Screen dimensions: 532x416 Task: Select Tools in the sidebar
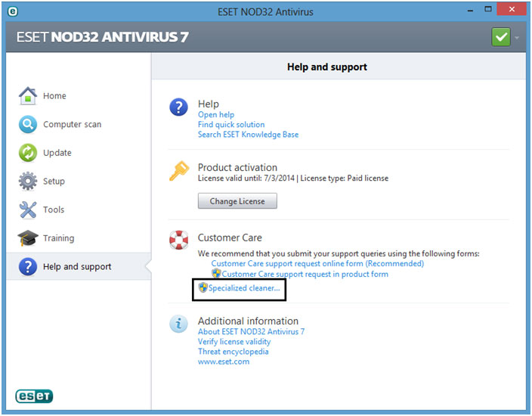[53, 210]
